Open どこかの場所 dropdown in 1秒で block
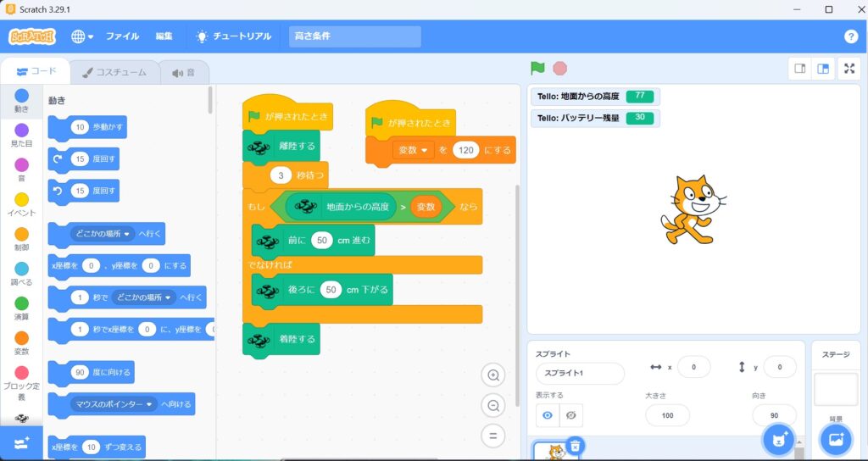 144,297
